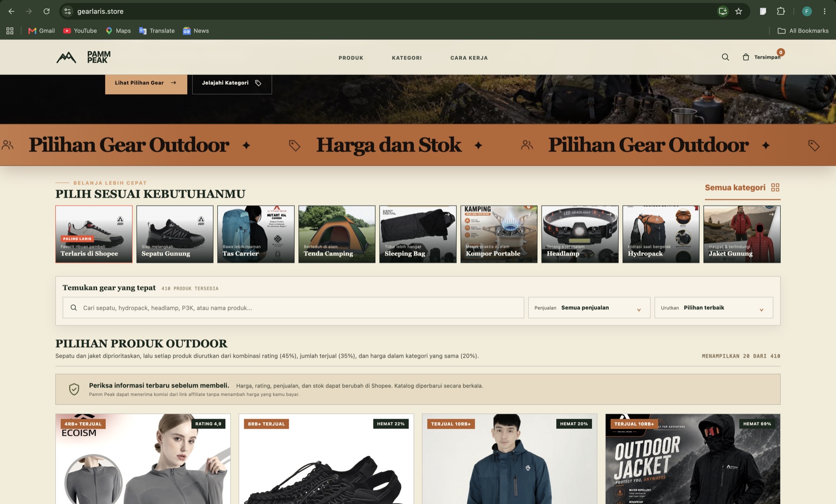Open the Chrome apps grid icon
This screenshot has width=836, height=504.
pos(10,31)
